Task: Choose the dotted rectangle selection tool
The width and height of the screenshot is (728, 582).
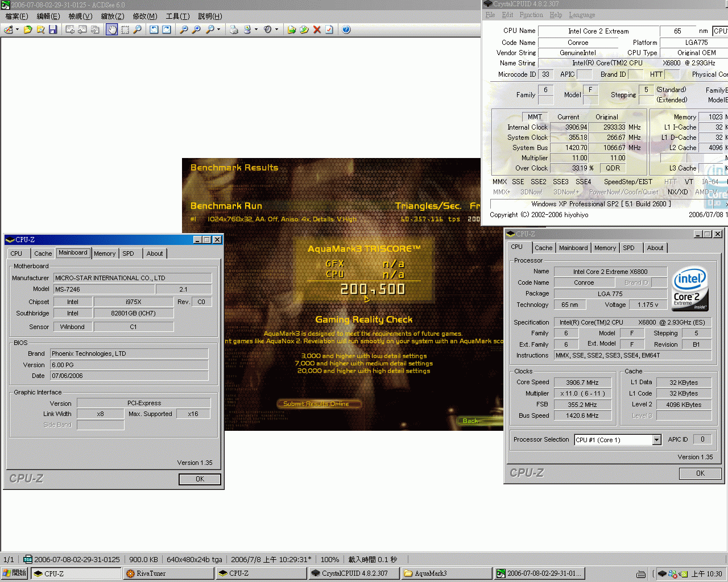Action: pyautogui.click(x=125, y=30)
